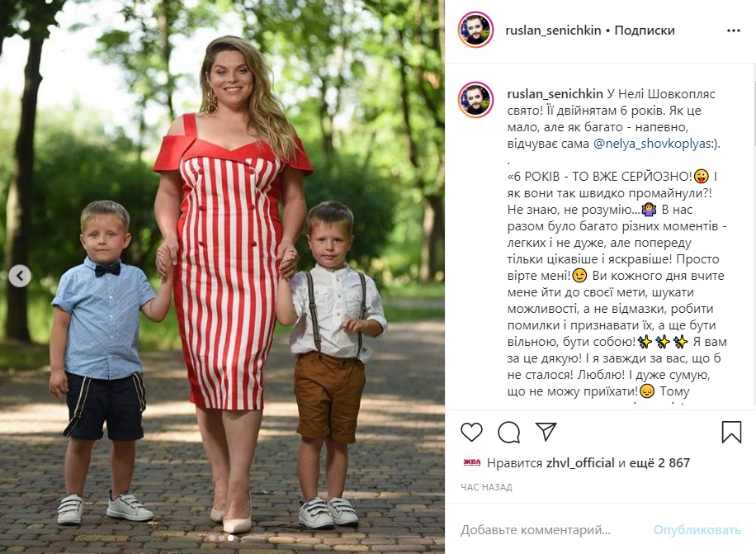Save post with bookmark icon
The height and width of the screenshot is (554, 756).
(731, 432)
